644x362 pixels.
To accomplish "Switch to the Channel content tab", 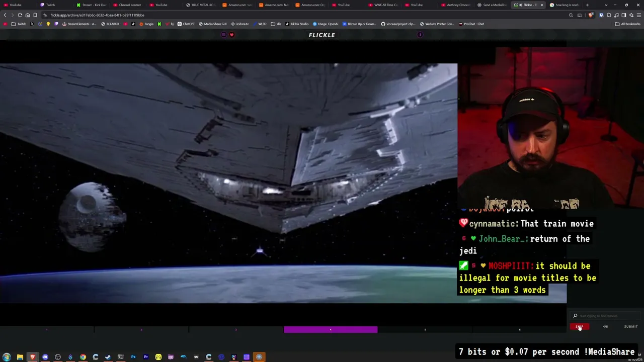I will [128, 5].
